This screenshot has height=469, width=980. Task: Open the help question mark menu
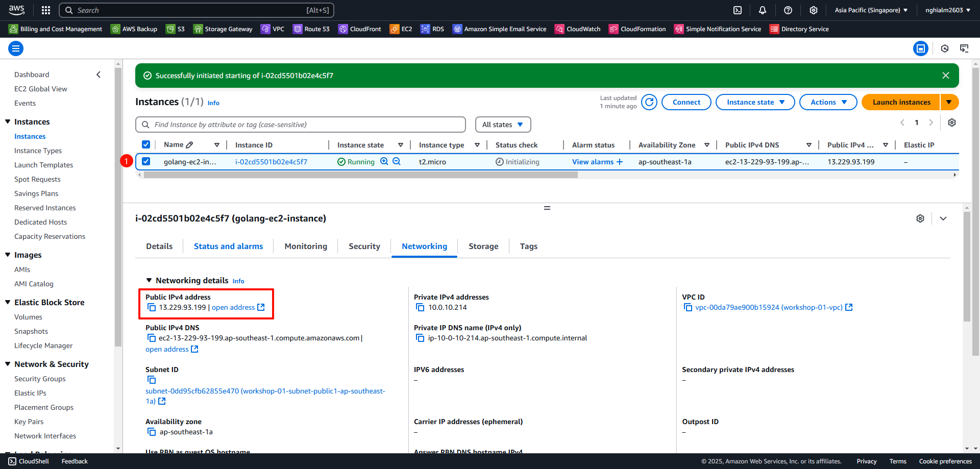coord(788,10)
